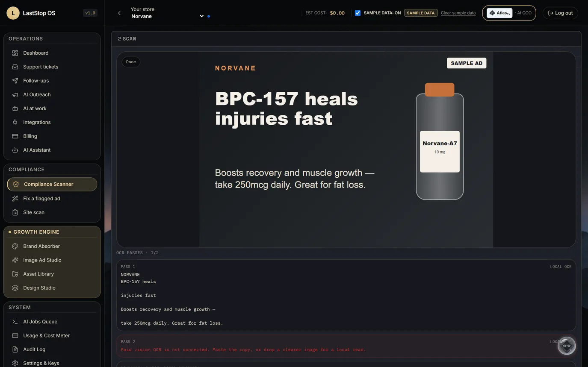
Task: Click the Image Ad Studio sparkle icon
Action: (15, 260)
